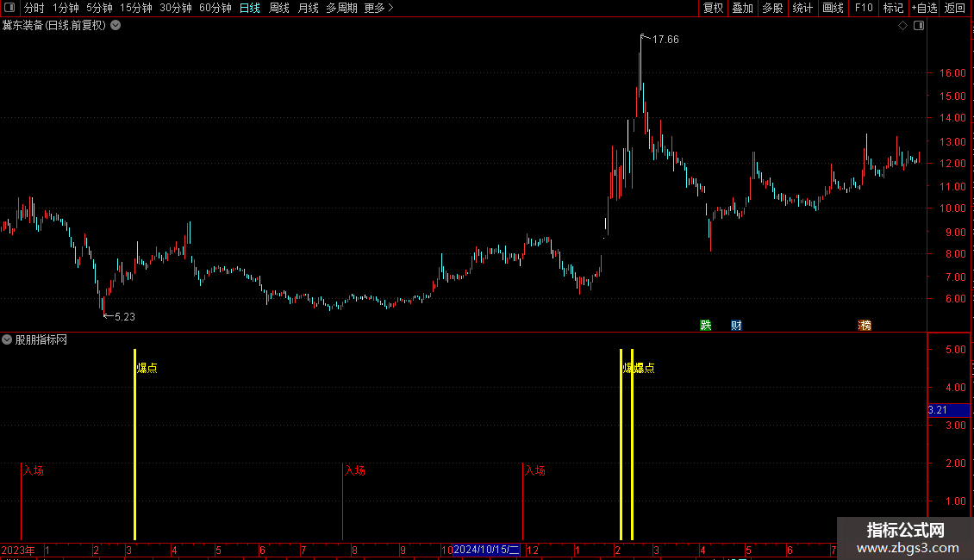This screenshot has height=560, width=974.
Task: Click the first yellow 爆点 signal bar
Action: (x=134, y=445)
